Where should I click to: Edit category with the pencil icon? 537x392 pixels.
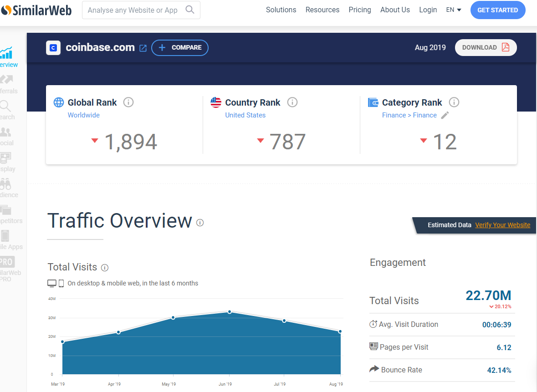coord(445,115)
